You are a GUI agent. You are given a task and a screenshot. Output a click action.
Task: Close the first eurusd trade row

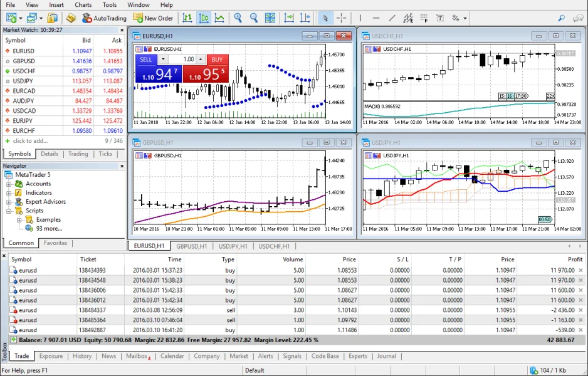[580, 271]
